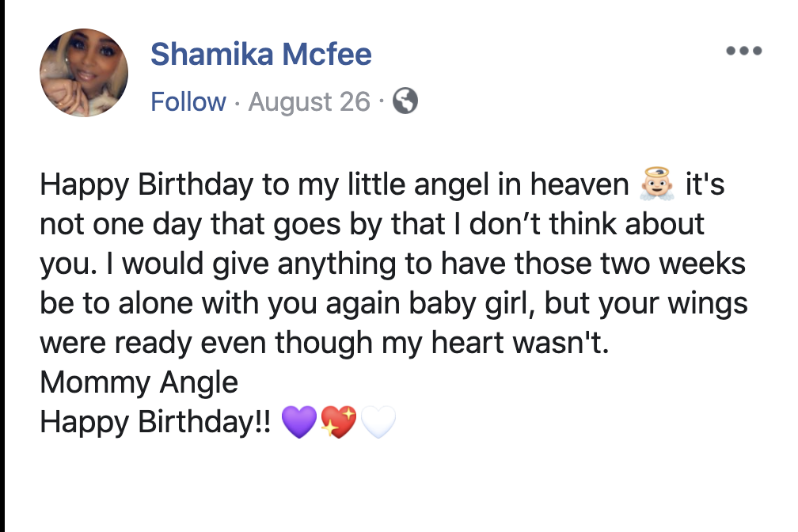Click the "Mommy Angle" line
The height and width of the screenshot is (532, 798).
pos(139,383)
